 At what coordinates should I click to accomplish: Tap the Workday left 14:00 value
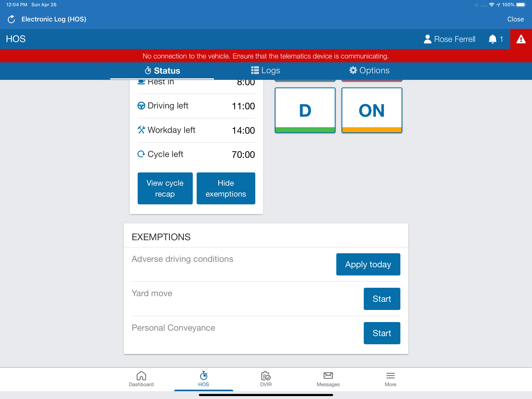pos(243,130)
